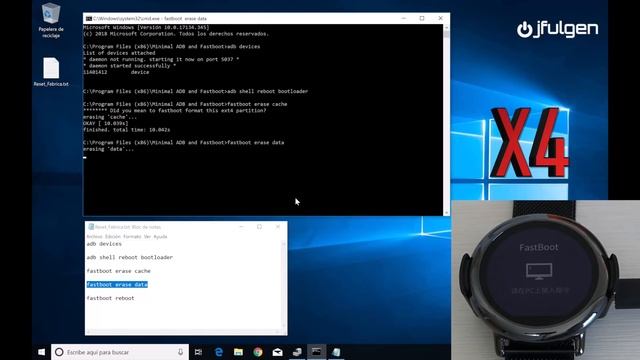
Task: Click the cmd scrollbar down arrow
Action: pyautogui.click(x=446, y=213)
